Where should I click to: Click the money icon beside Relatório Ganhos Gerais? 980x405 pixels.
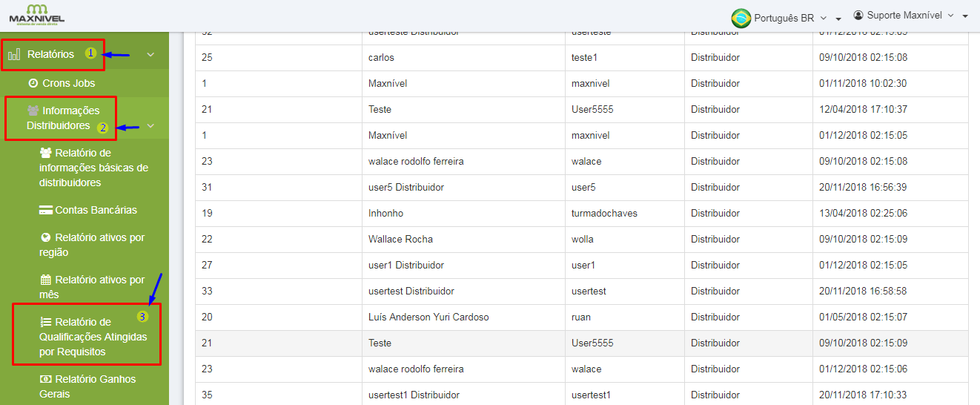tap(46, 379)
